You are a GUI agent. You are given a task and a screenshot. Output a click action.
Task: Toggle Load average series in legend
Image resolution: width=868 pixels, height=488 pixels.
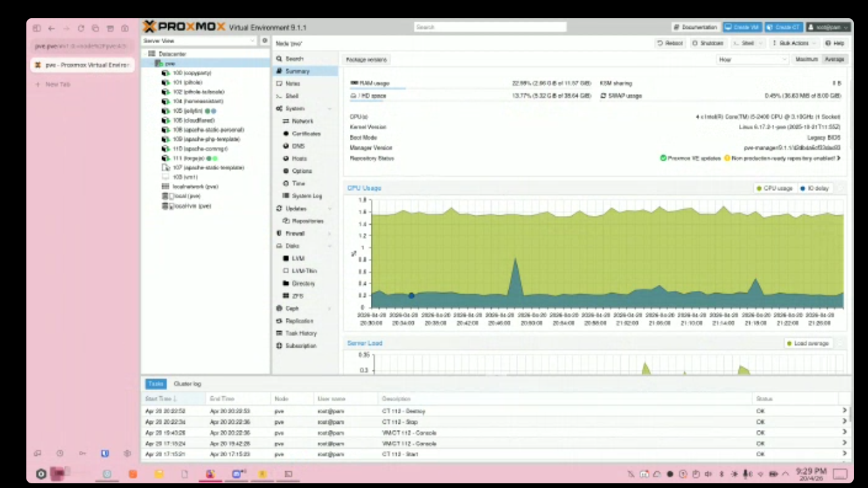pos(808,344)
